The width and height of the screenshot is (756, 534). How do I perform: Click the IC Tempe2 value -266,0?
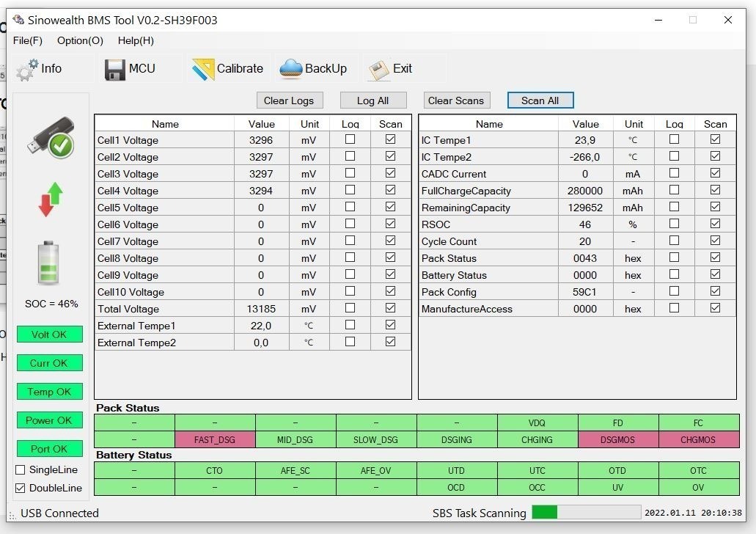point(585,157)
